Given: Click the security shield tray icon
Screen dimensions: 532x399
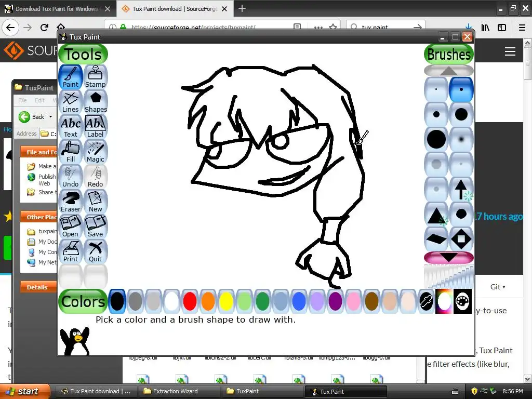Looking at the screenshot, I should point(474,391).
